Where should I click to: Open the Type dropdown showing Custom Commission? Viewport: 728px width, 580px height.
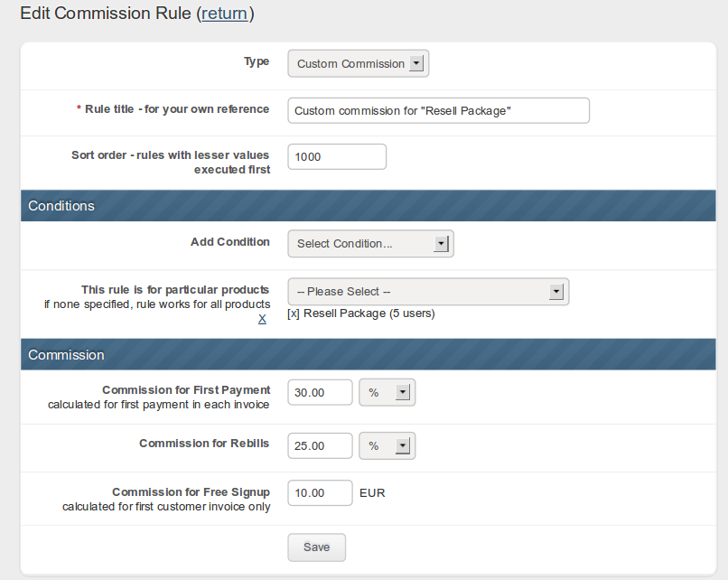click(x=358, y=63)
